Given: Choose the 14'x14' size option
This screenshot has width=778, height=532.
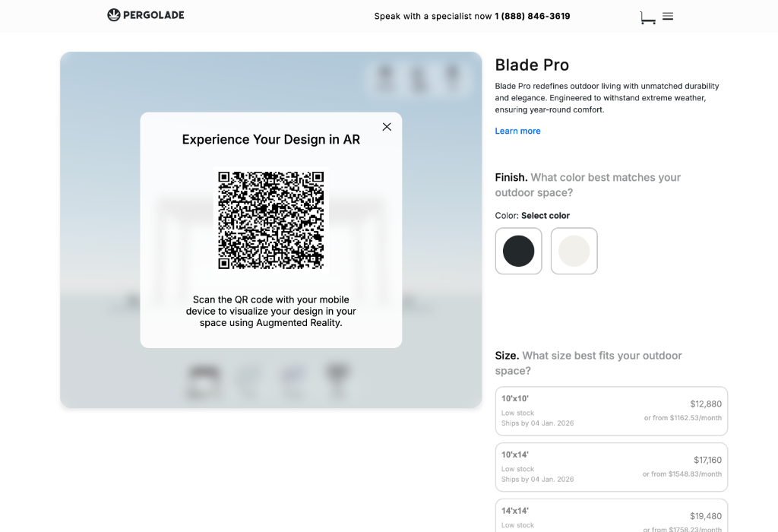Looking at the screenshot, I should point(612,515).
